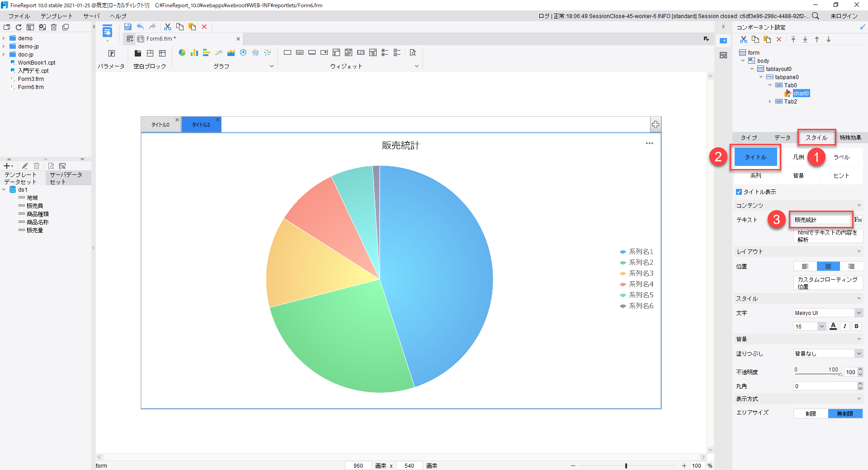Add the number 123 widget
868x470 pixels.
pyautogui.click(x=361, y=53)
